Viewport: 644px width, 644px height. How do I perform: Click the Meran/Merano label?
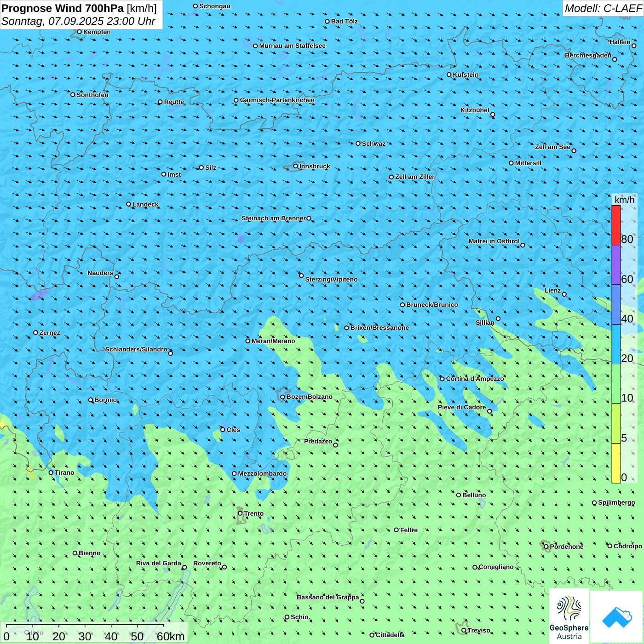click(x=273, y=341)
